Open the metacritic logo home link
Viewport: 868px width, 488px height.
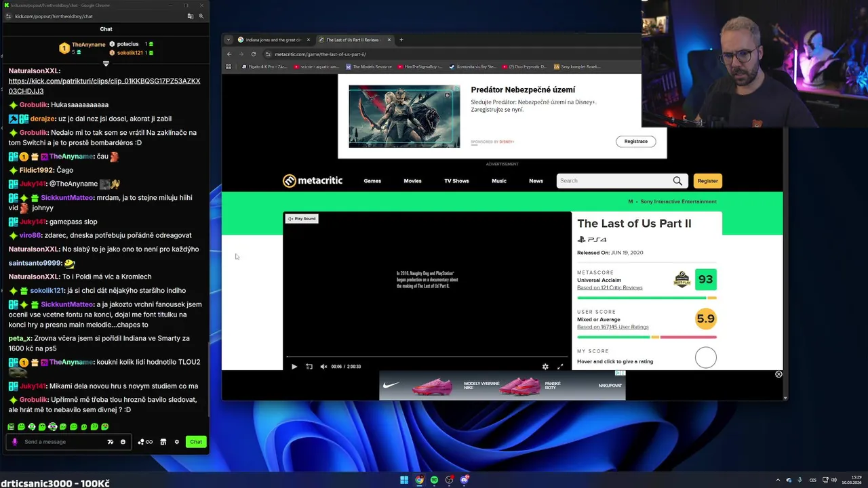[313, 180]
